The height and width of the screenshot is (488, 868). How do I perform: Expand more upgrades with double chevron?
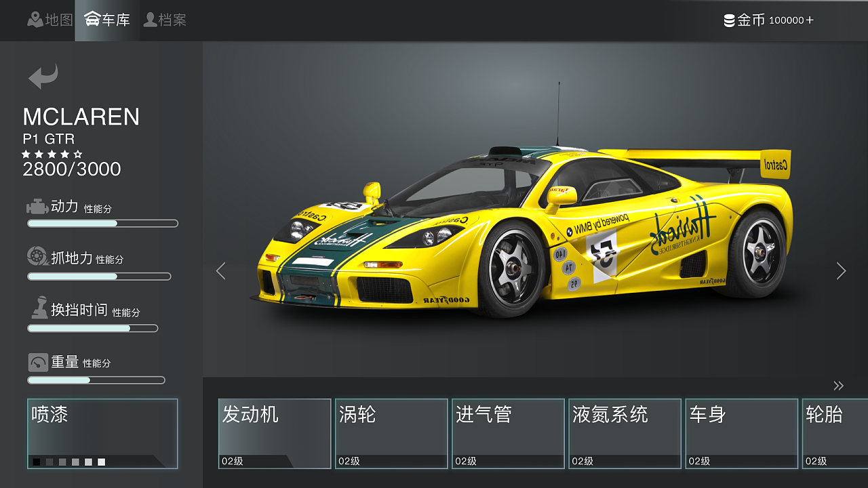(839, 386)
